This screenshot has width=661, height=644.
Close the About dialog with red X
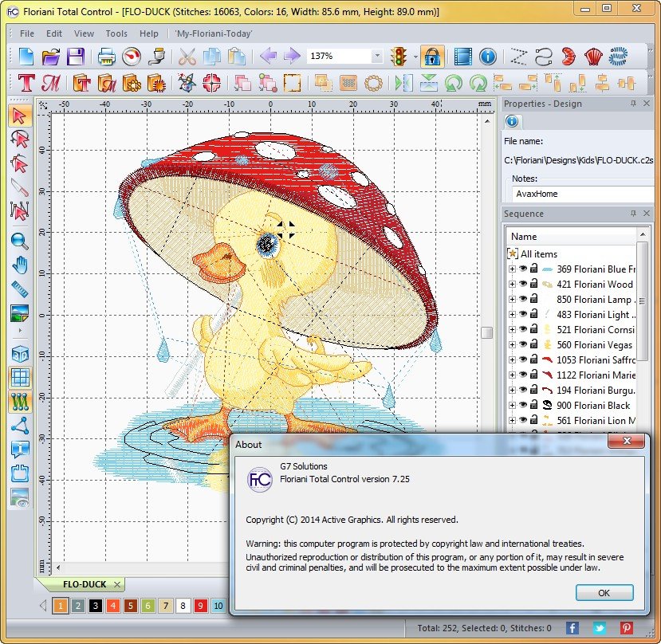(x=627, y=441)
